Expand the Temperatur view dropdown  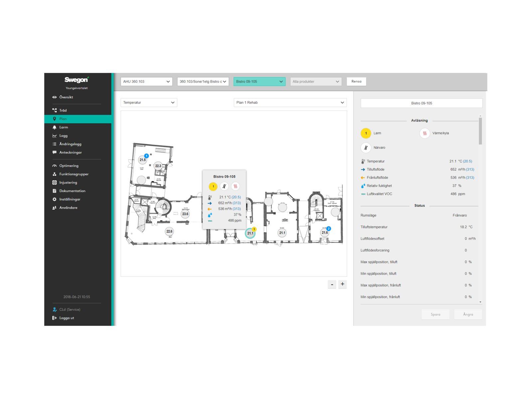pos(149,102)
